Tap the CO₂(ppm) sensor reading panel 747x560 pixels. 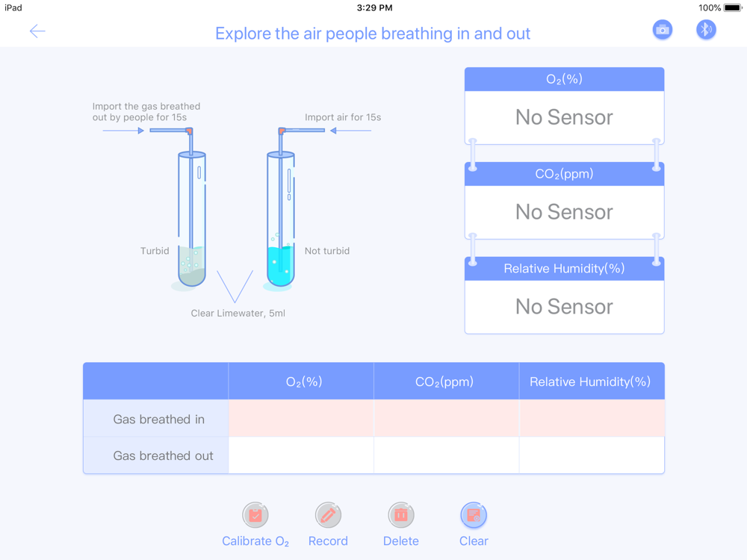[x=565, y=200]
